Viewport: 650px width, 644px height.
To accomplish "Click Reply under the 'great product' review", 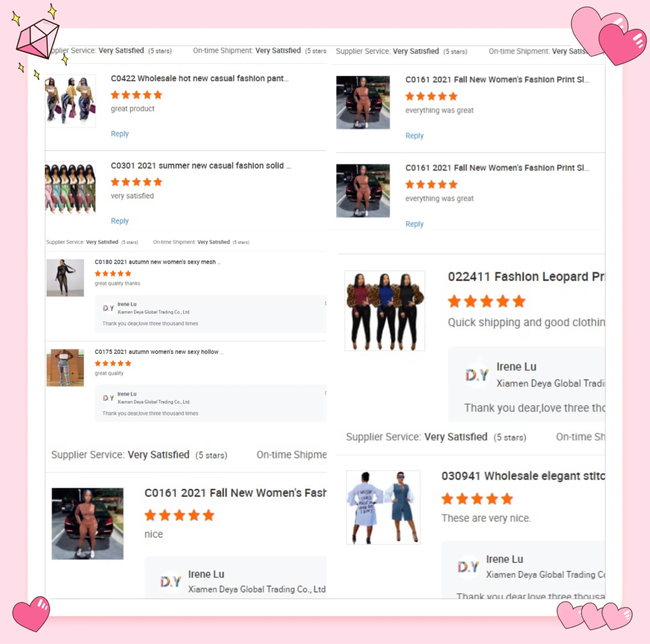I will tap(120, 134).
